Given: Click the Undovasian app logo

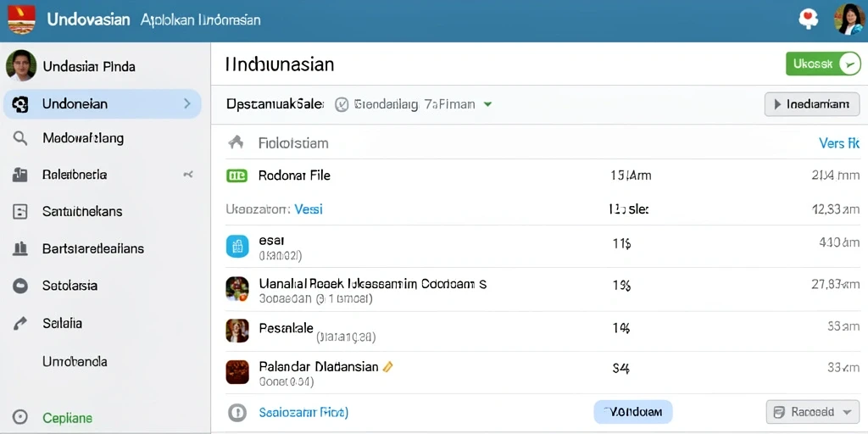Looking at the screenshot, I should (21, 20).
